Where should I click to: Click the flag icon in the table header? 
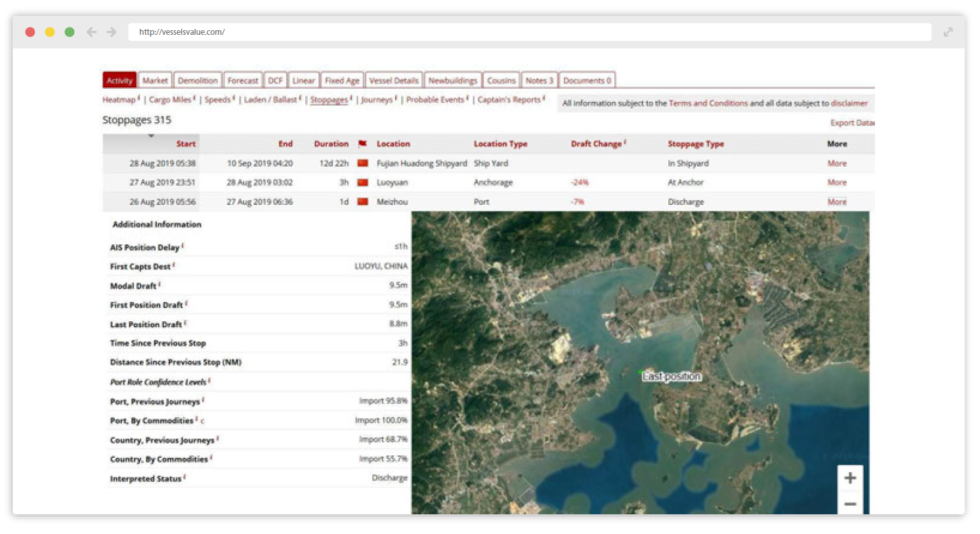pyautogui.click(x=363, y=144)
